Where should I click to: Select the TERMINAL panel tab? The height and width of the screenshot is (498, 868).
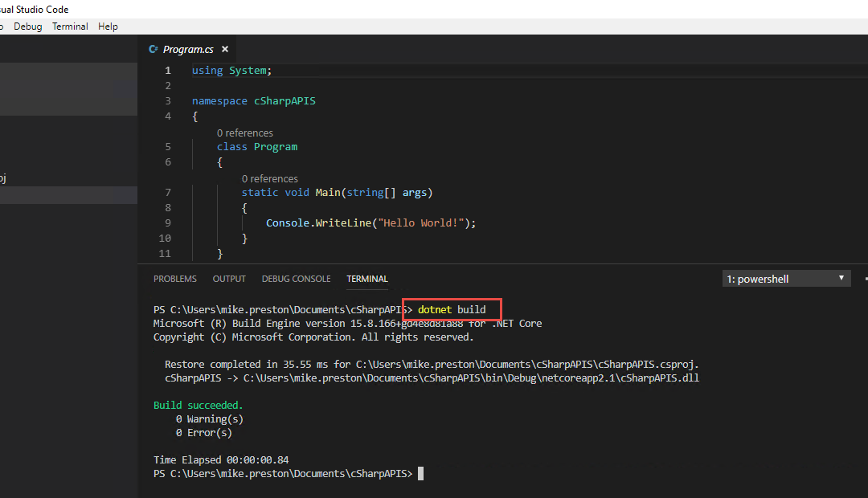tap(367, 279)
